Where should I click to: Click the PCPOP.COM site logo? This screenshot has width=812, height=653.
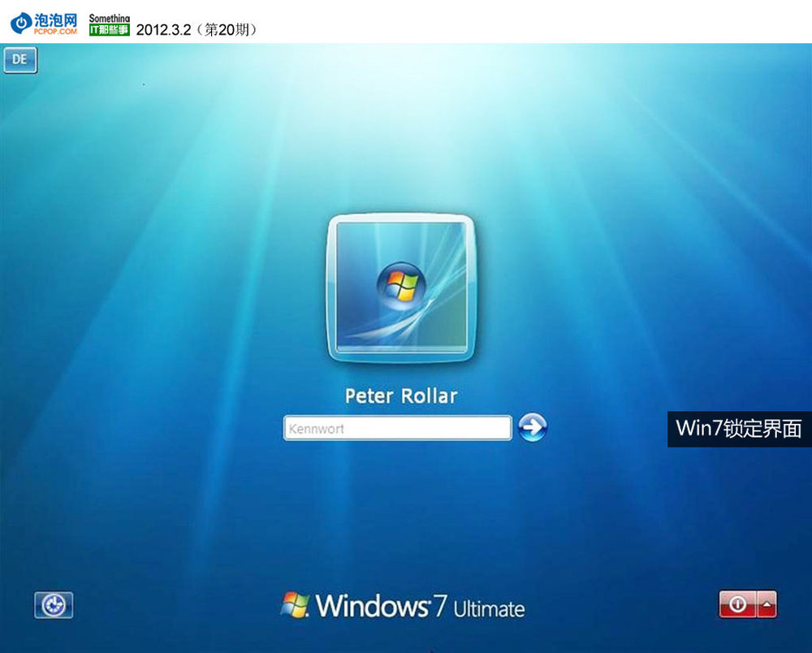tap(44, 24)
